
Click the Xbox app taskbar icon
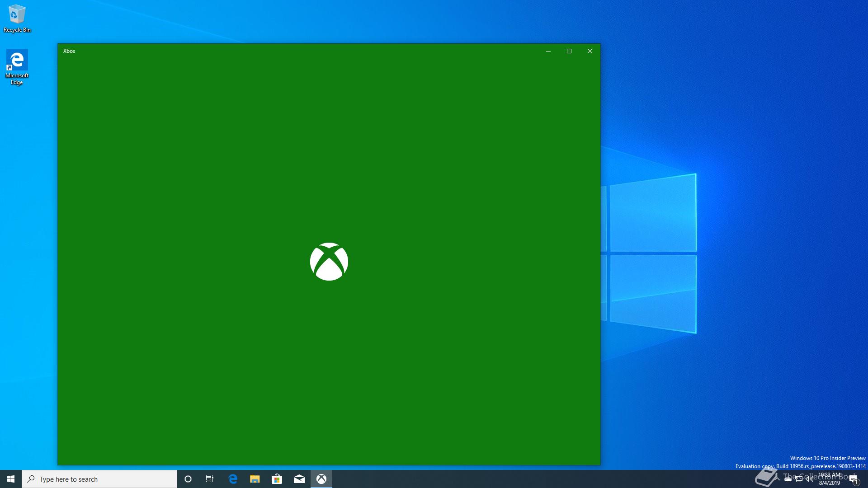click(x=321, y=479)
